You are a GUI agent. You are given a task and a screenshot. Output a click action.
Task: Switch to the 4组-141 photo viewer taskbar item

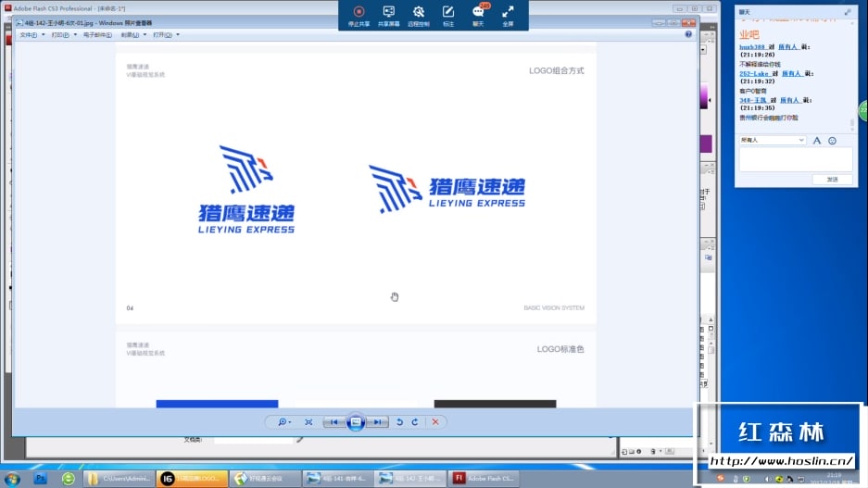tap(338, 479)
